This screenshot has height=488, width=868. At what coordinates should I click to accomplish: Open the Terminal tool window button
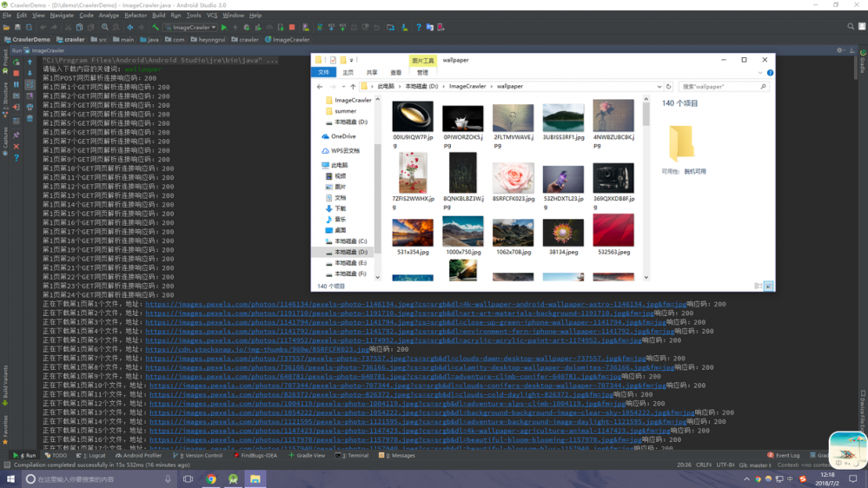(354, 455)
